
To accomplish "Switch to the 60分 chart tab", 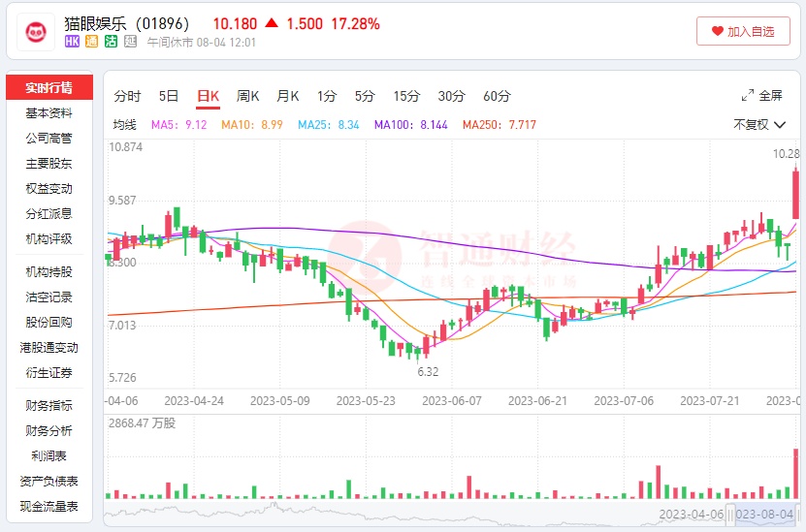I will pos(496,96).
